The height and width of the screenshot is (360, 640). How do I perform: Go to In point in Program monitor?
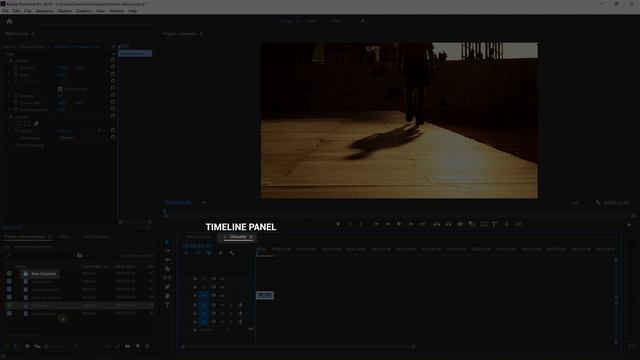pos(376,224)
